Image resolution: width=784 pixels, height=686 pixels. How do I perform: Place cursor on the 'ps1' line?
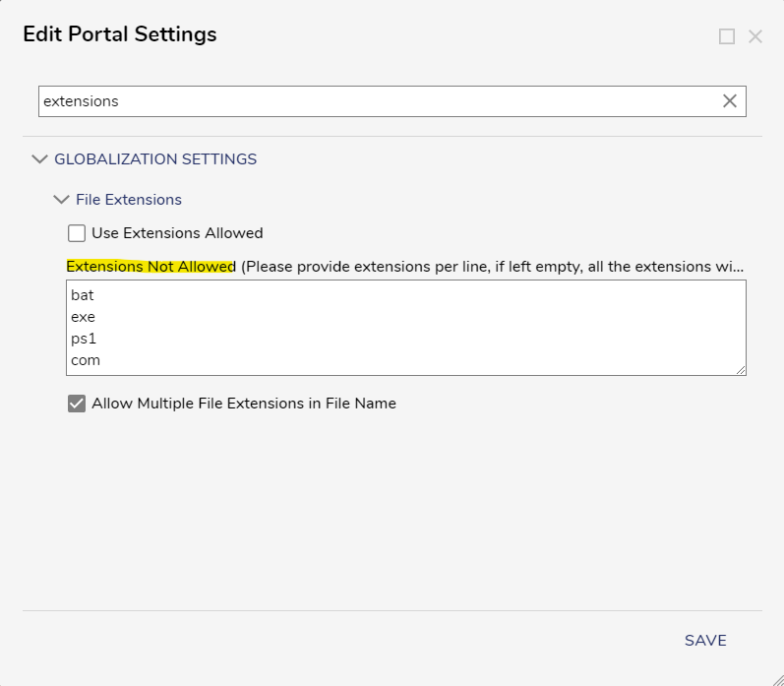[84, 339]
